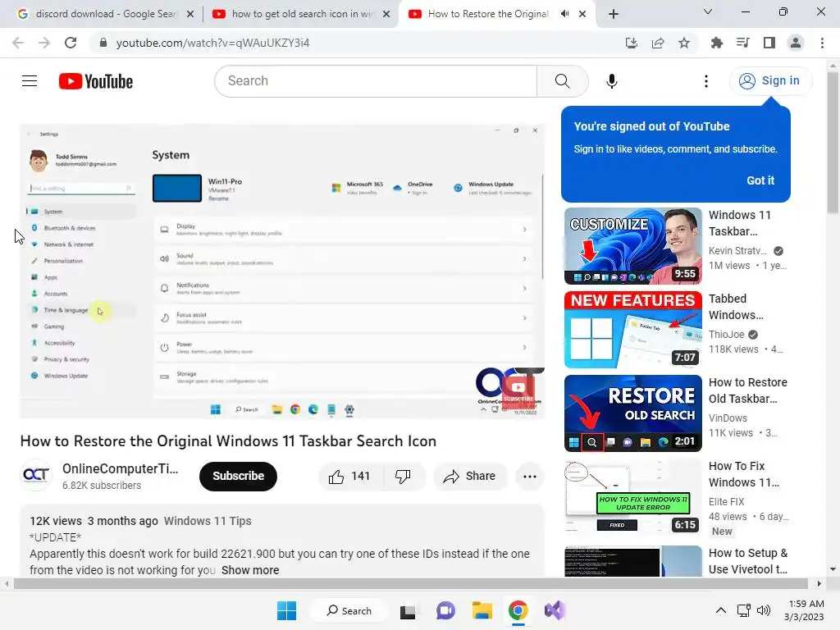Open media controls icon in toolbar
Screen dimensions: 840x630
point(742,43)
